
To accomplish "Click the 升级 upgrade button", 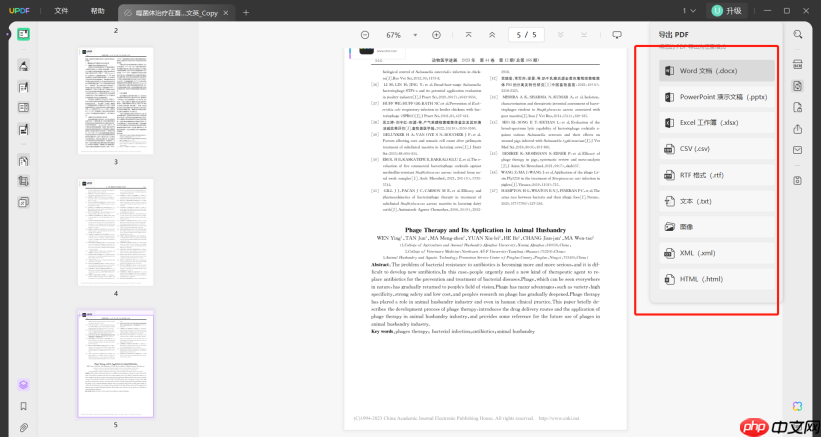I will point(727,10).
